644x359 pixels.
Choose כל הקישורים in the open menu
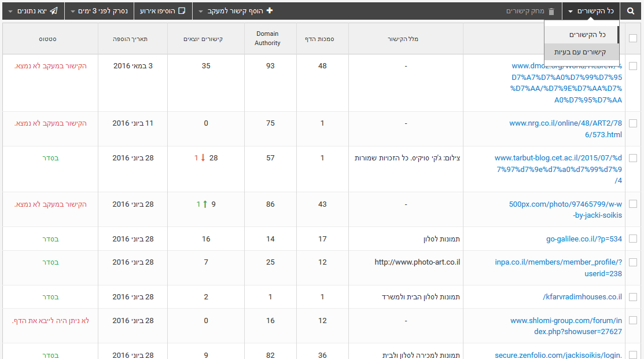point(582,35)
